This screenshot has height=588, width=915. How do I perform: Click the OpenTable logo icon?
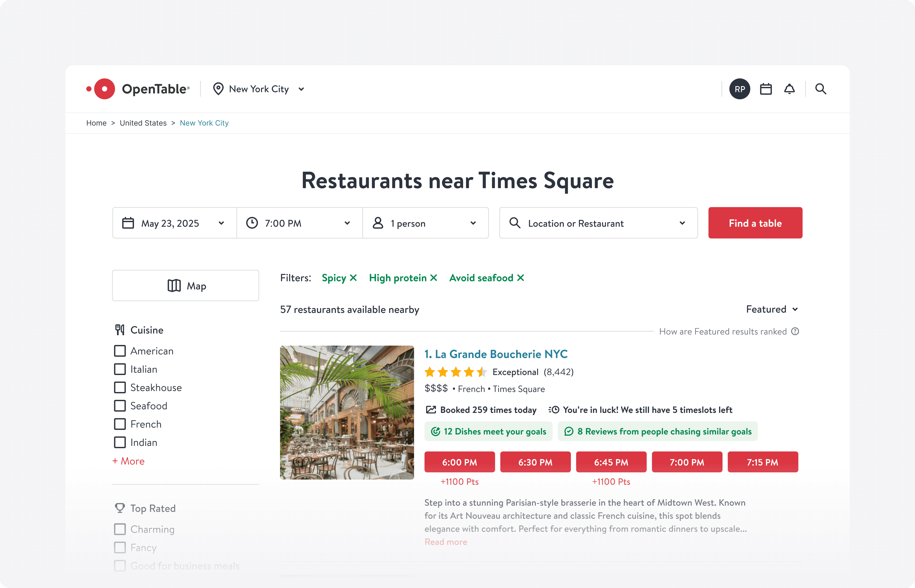click(104, 89)
